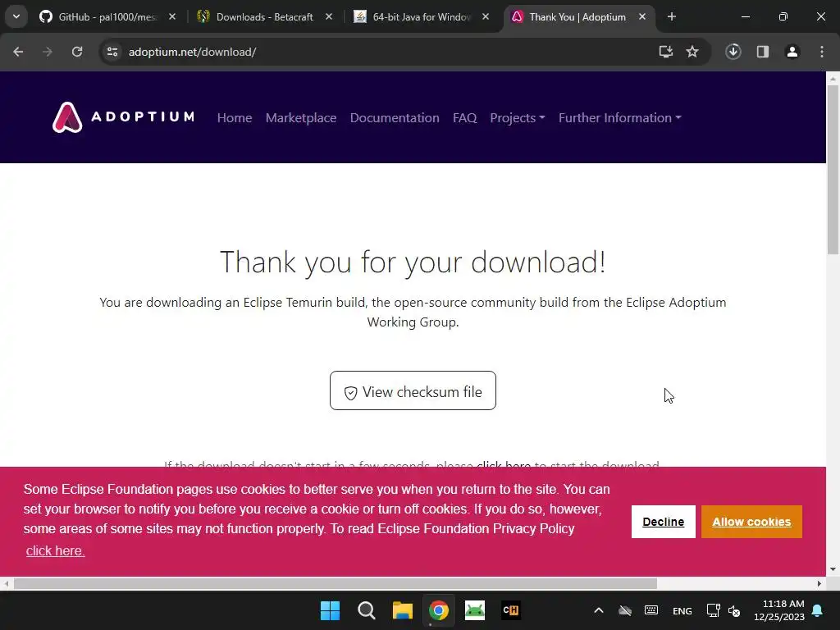840x630 pixels.
Task: Open the Documentation nav link
Action: (395, 118)
